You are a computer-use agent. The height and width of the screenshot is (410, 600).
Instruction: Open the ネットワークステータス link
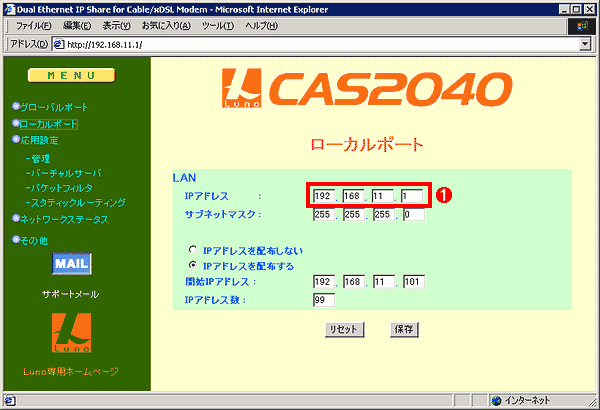click(64, 219)
